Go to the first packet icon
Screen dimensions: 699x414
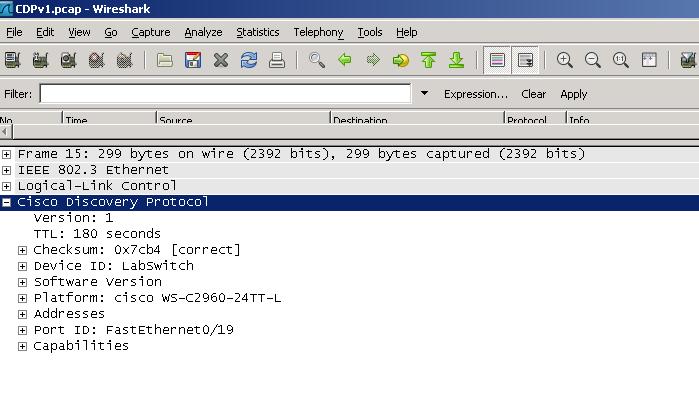429,61
